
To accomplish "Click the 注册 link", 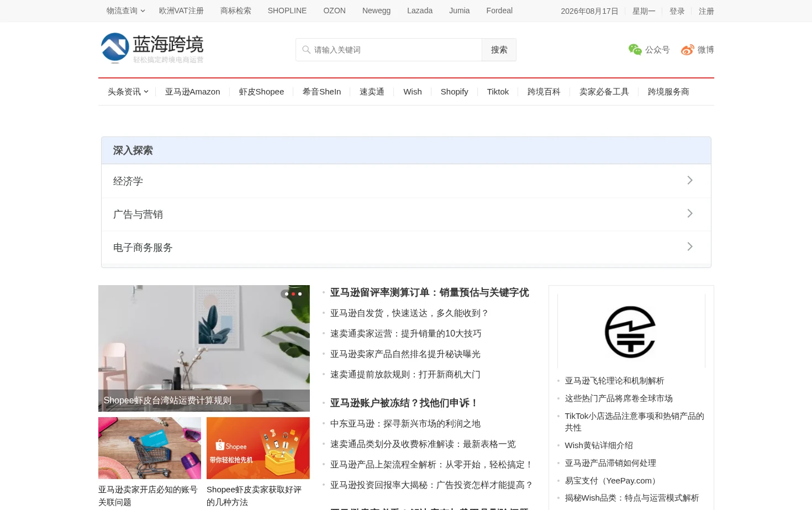I will click(706, 11).
